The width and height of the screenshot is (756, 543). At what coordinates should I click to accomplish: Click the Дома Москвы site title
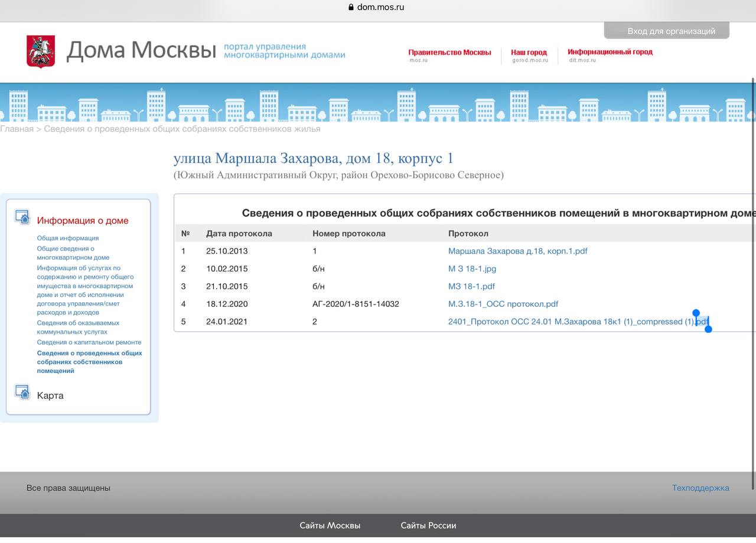tap(141, 51)
